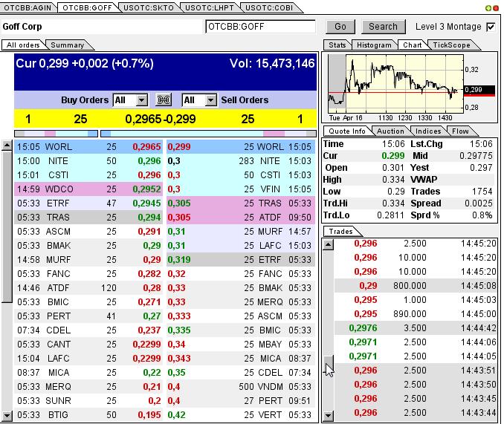The height and width of the screenshot is (424, 504).
Task: Click the symbol input field OTCBB:GOFF
Action: pyautogui.click(x=260, y=27)
